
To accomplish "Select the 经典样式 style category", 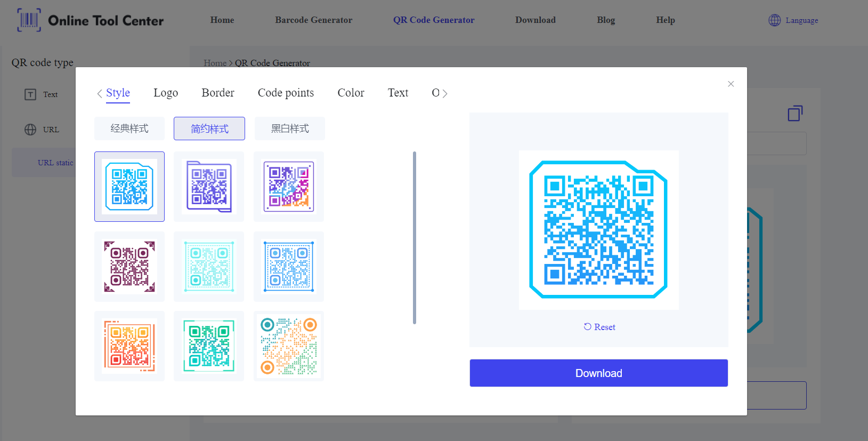I will coord(129,129).
